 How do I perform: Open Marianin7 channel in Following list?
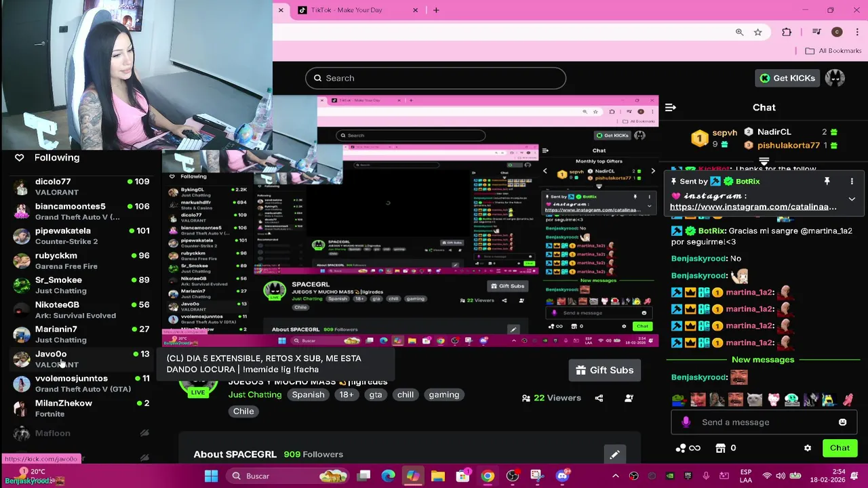click(x=81, y=334)
